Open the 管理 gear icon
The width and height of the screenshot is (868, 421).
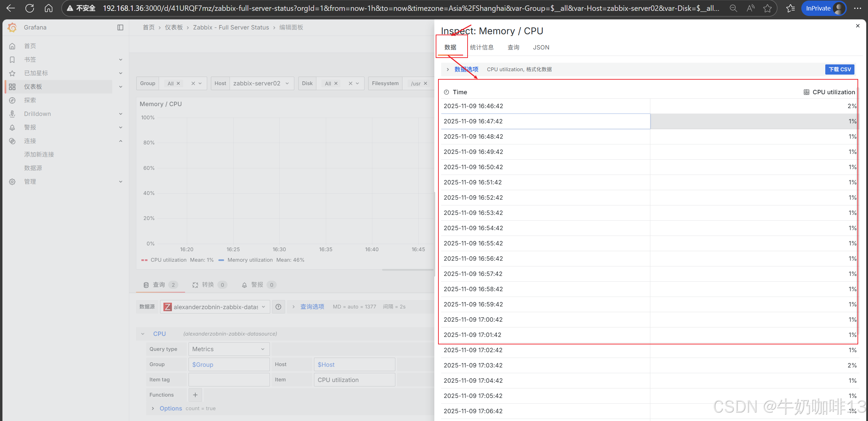click(12, 182)
